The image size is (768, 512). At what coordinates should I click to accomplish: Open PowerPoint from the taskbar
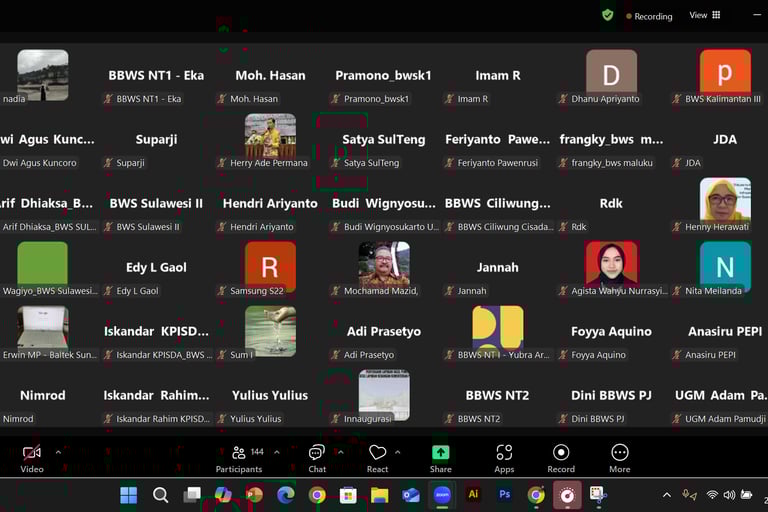254,495
